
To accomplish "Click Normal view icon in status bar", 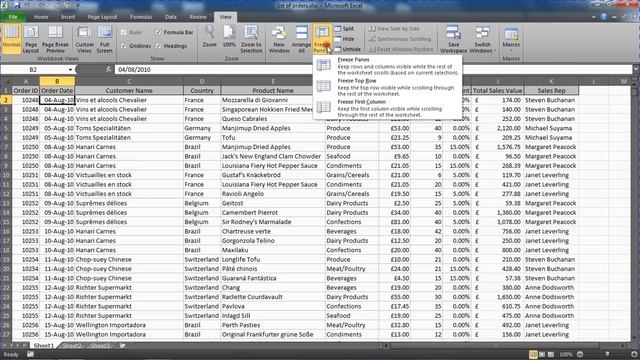I will click(x=533, y=354).
